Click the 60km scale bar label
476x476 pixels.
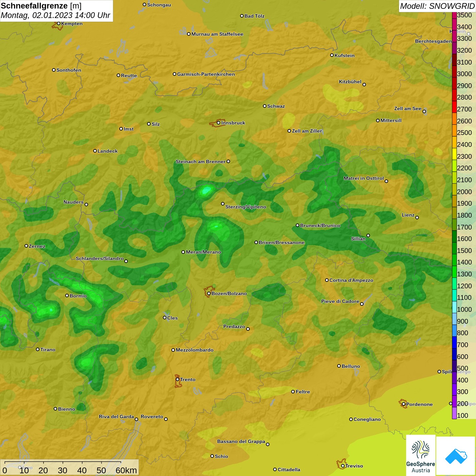point(126,470)
